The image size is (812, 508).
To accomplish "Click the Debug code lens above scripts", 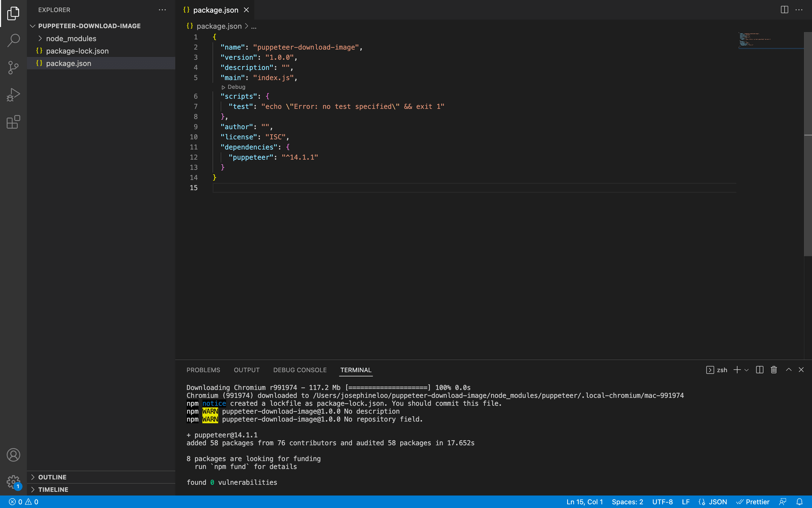I will click(233, 87).
